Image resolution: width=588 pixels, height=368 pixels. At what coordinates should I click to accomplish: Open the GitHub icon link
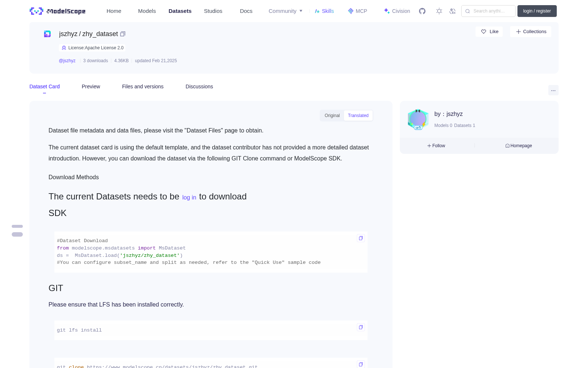(422, 11)
